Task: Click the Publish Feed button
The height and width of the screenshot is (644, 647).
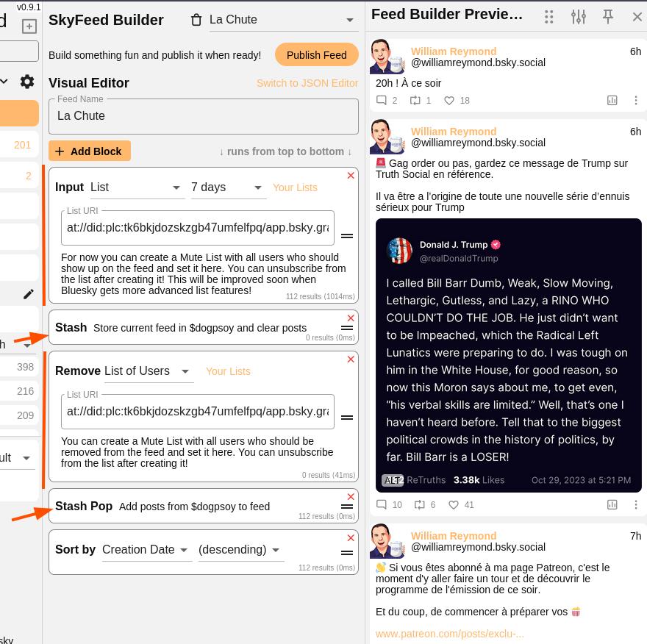Action: 316,55
